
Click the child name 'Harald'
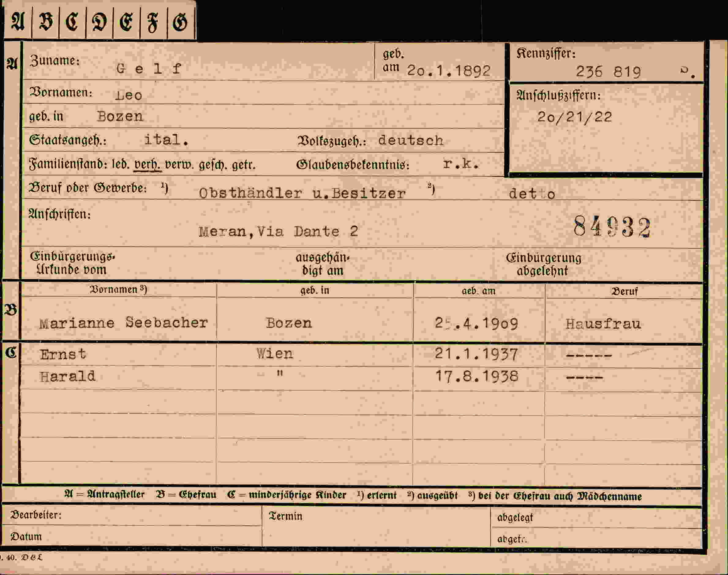point(67,376)
